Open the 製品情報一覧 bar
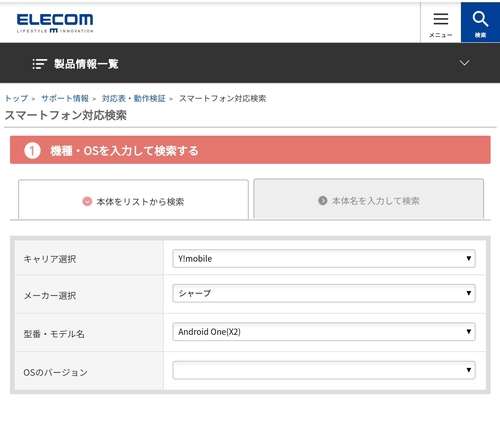This screenshot has width=500, height=422. click(250, 63)
